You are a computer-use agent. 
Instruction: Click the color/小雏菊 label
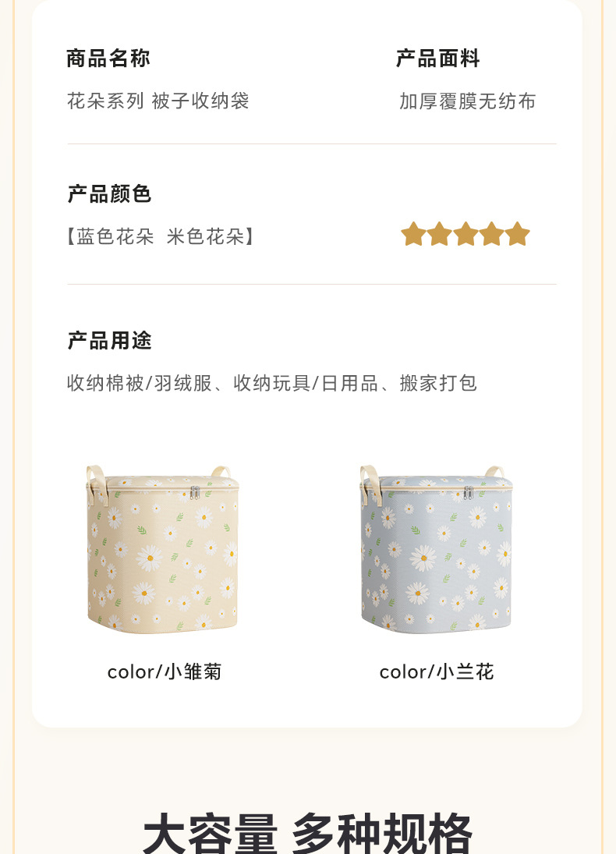tap(165, 672)
